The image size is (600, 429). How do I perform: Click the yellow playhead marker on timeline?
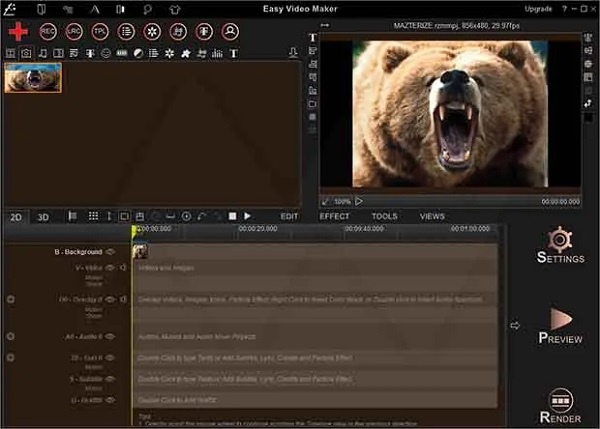coord(135,230)
